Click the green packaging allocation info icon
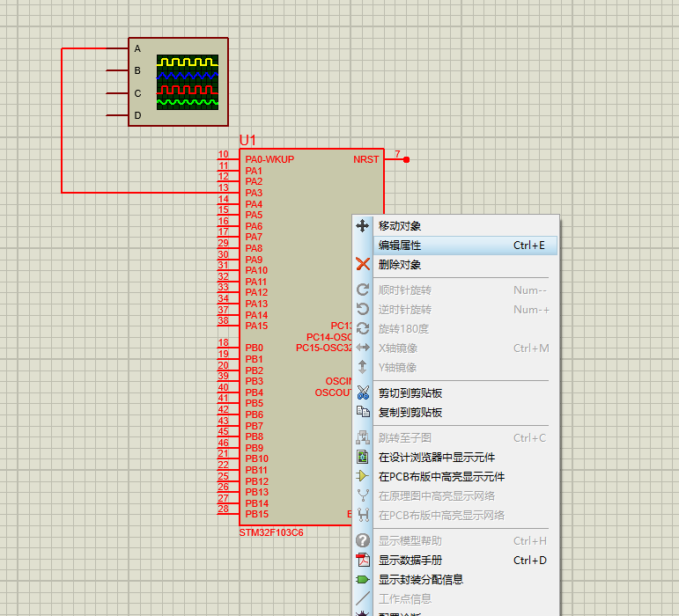The height and width of the screenshot is (616, 679). click(x=362, y=580)
